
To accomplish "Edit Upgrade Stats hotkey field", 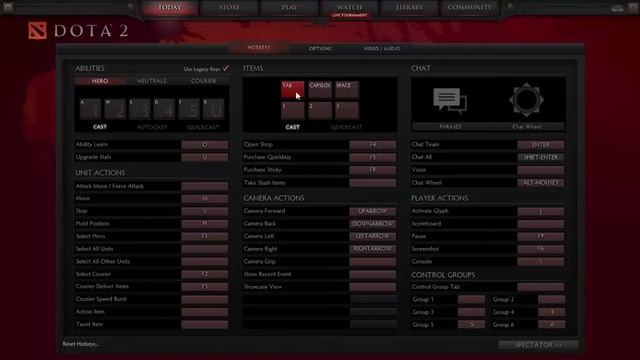I will point(204,157).
